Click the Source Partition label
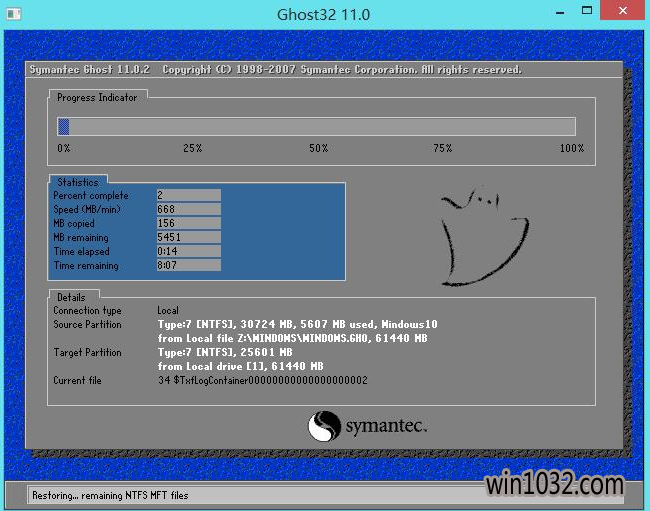The height and width of the screenshot is (511, 650). click(x=87, y=325)
